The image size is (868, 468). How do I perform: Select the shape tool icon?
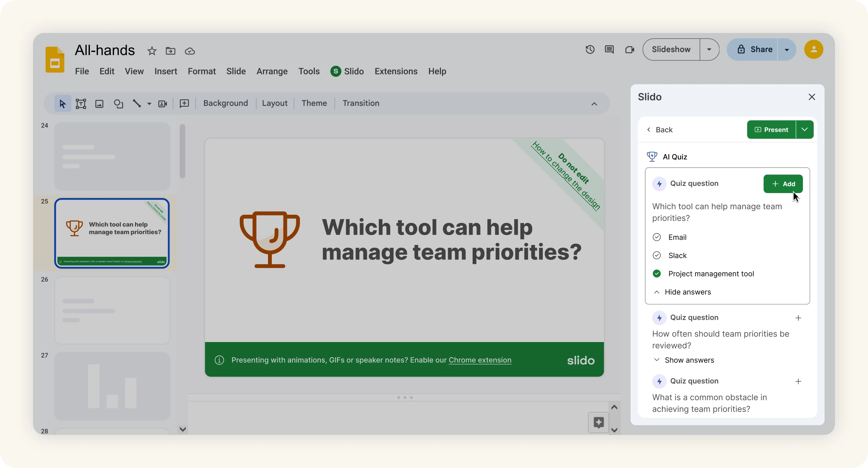click(x=118, y=104)
